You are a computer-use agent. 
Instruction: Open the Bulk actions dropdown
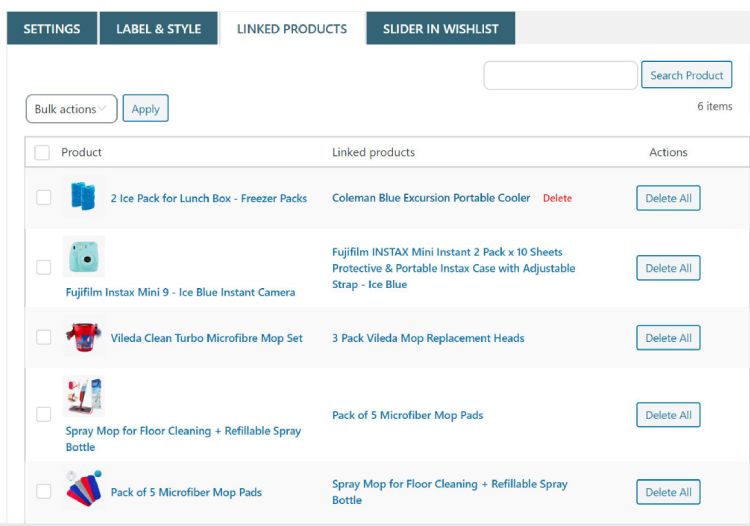coord(71,109)
